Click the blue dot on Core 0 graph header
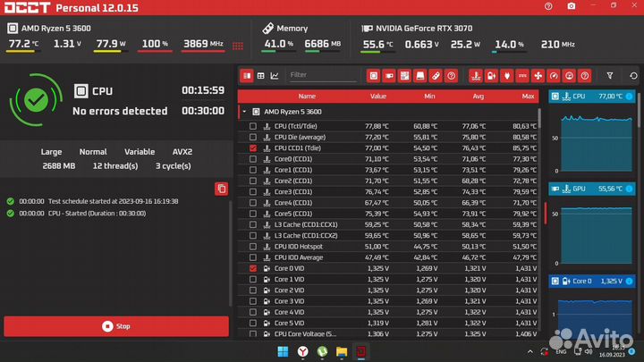Image resolution: width=644 pixels, height=362 pixels. point(629,282)
